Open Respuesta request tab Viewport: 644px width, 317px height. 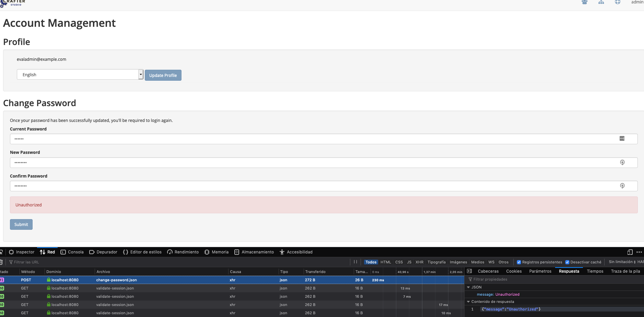click(x=569, y=271)
